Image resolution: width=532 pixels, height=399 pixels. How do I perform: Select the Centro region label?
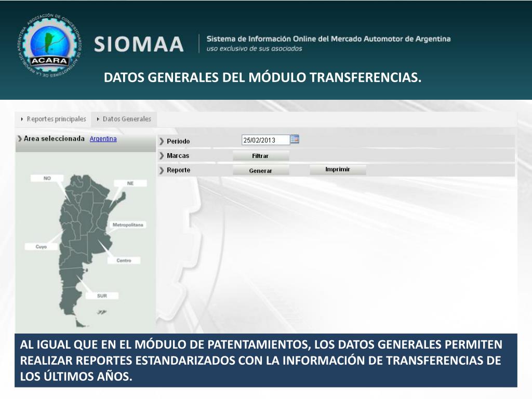pyautogui.click(x=124, y=261)
